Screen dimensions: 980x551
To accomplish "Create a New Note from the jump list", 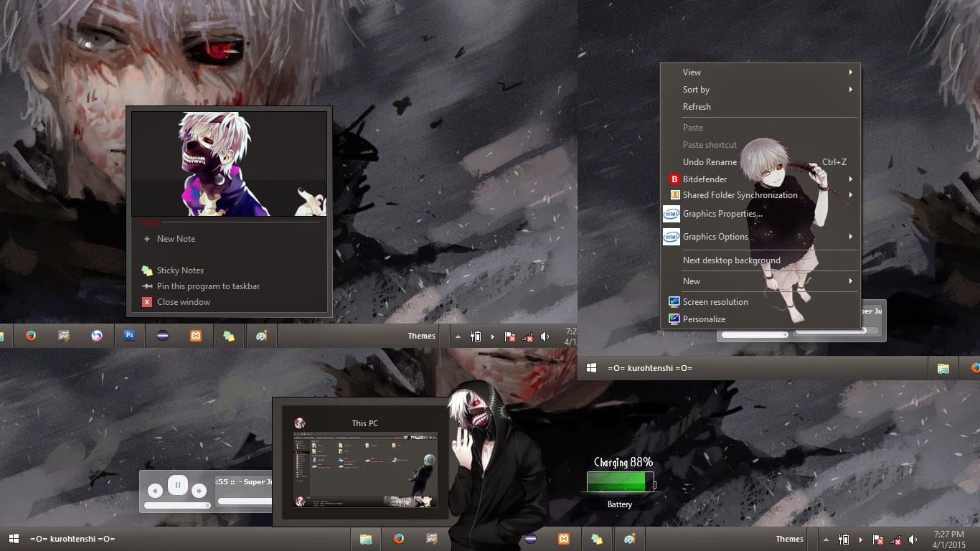I will coord(176,238).
